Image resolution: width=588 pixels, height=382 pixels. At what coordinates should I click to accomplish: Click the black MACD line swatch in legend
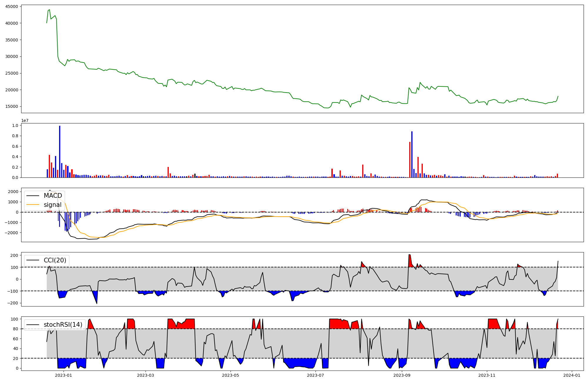(x=33, y=196)
